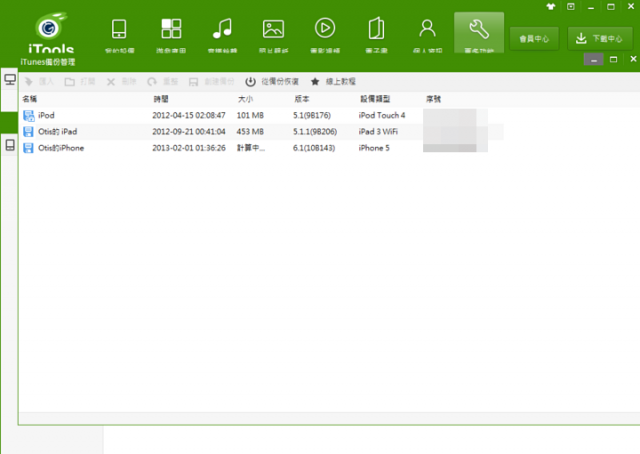Click 從備份恢復 restore from backup
Image resolution: width=640 pixels, height=454 pixels.
click(x=272, y=82)
